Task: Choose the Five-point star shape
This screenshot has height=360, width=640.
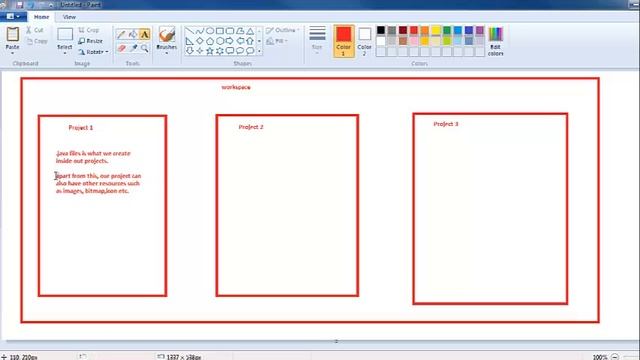Action: [x=210, y=51]
